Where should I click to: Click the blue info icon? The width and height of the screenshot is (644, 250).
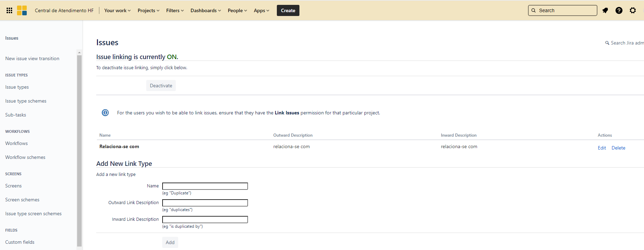[x=105, y=113]
